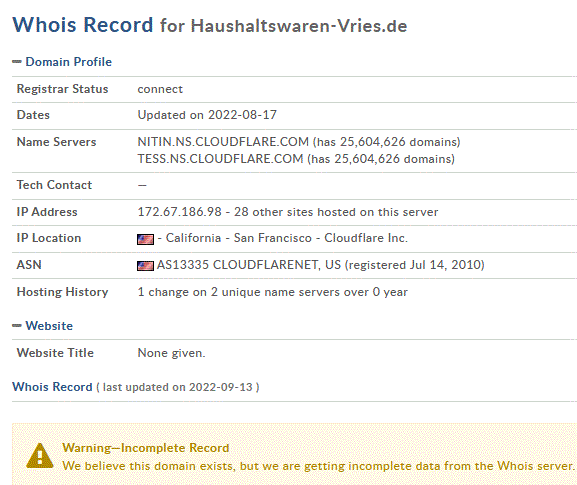Click the minus icon beside Domain Profile

[17, 62]
